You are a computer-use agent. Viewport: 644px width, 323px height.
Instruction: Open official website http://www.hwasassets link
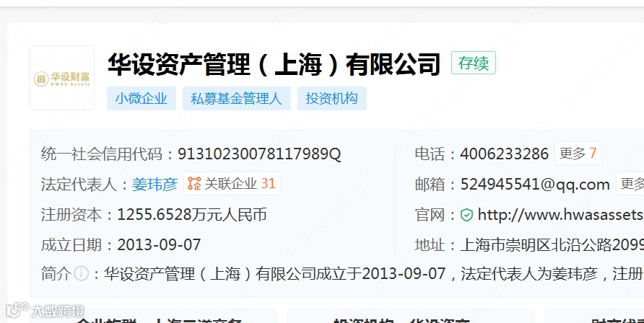[x=561, y=215]
